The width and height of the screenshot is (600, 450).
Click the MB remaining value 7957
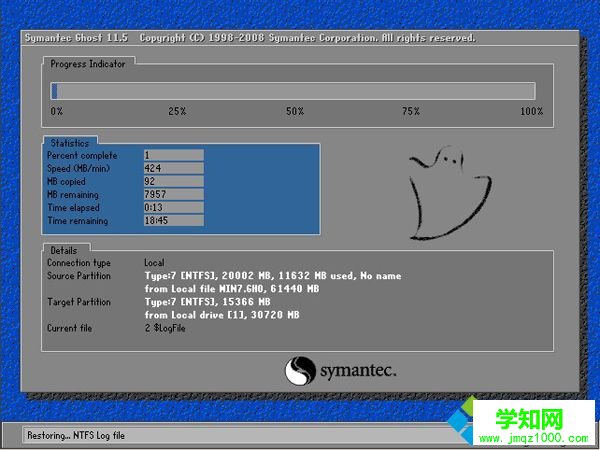(x=174, y=194)
